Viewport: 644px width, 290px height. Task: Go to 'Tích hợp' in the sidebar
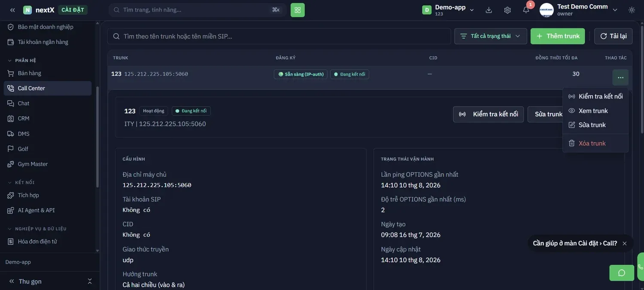(48, 195)
